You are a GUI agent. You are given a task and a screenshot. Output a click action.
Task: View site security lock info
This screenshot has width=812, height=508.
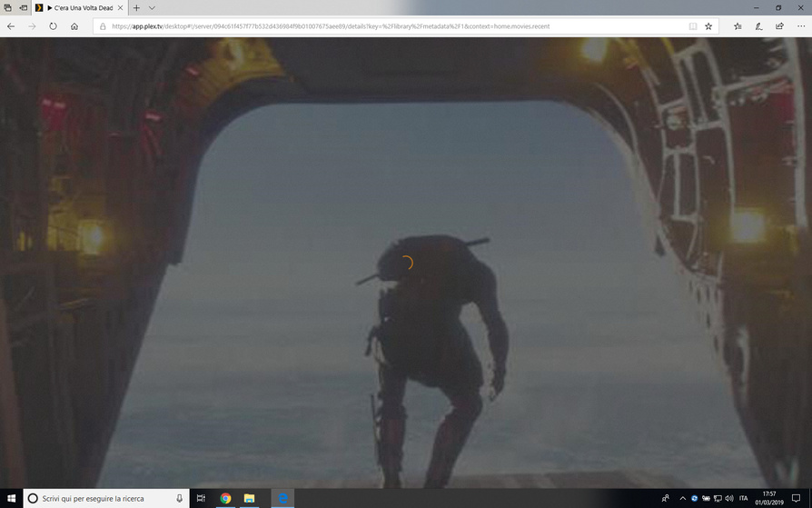click(x=103, y=26)
